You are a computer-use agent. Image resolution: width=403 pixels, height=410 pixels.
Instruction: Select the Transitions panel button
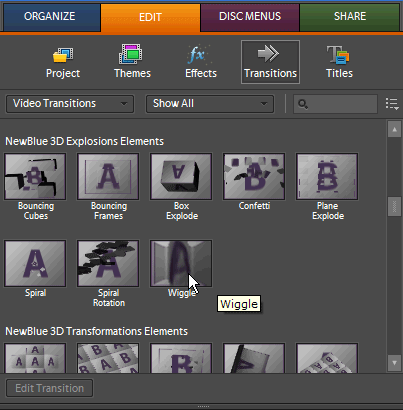tap(270, 62)
